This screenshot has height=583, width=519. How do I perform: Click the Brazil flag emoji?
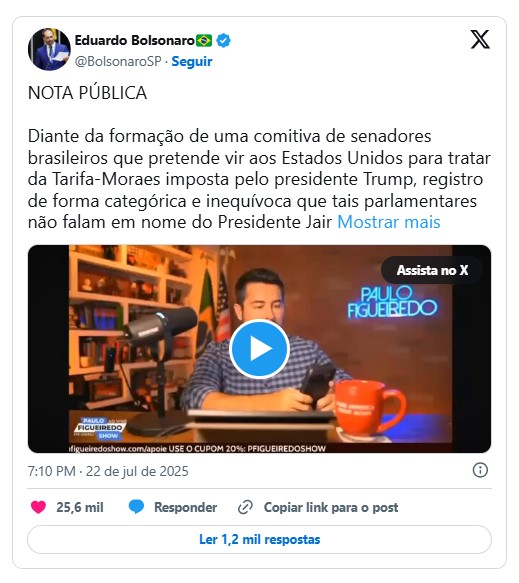pyautogui.click(x=204, y=40)
